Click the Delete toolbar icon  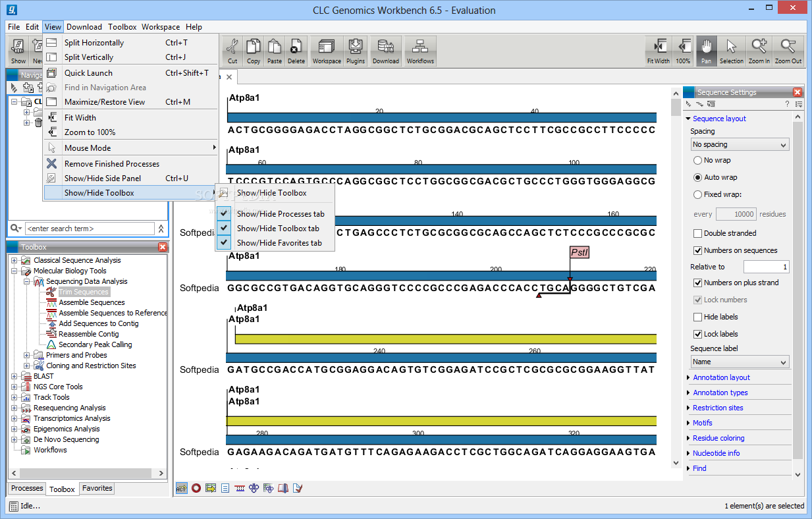296,51
